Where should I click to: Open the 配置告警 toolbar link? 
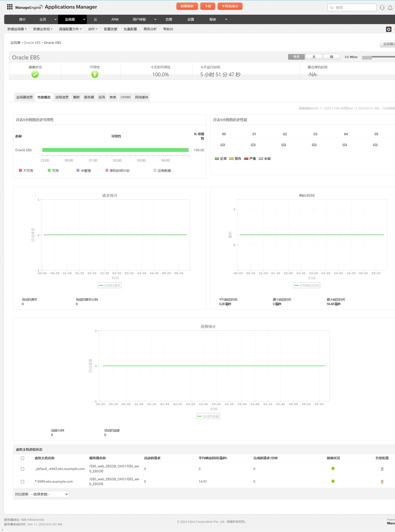point(111,29)
